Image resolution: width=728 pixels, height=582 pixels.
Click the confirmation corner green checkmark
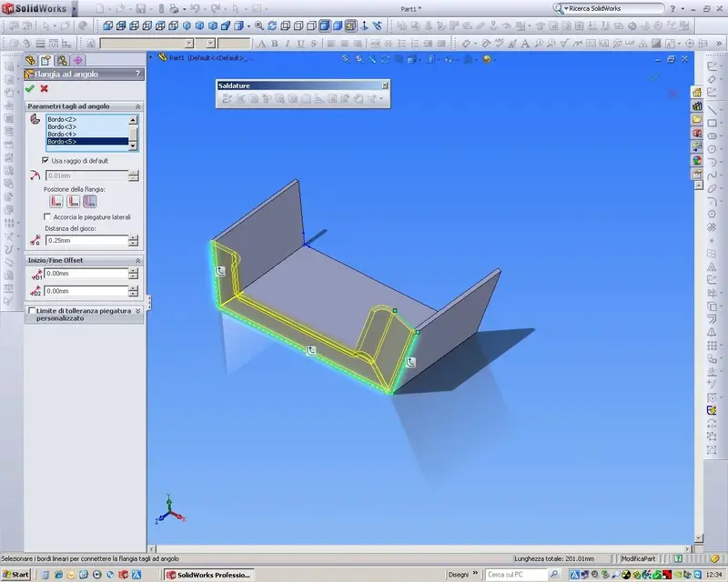tap(654, 77)
